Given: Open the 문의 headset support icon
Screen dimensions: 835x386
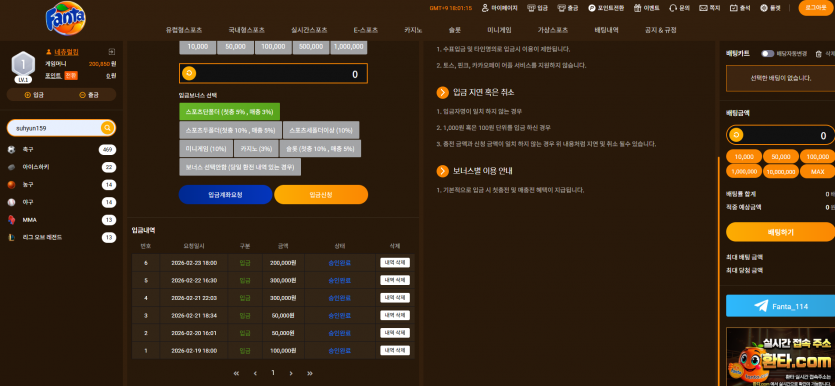Looking at the screenshot, I should (x=673, y=8).
